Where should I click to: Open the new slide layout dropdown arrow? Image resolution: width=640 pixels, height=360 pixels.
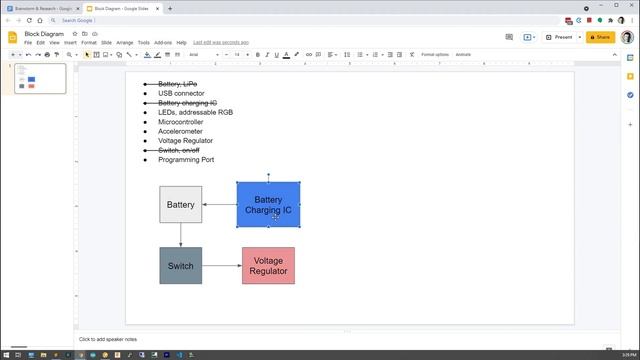coord(20,55)
